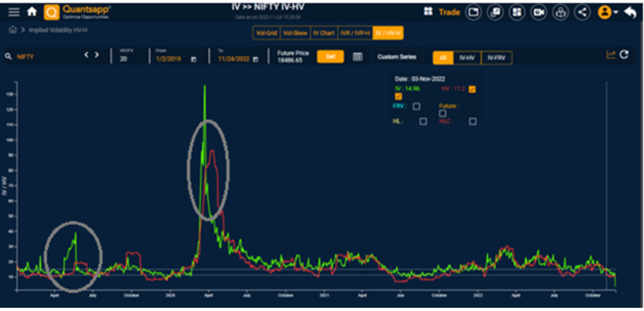Click the refresh icon at top right
The height and width of the screenshot is (311, 644).
click(x=625, y=54)
